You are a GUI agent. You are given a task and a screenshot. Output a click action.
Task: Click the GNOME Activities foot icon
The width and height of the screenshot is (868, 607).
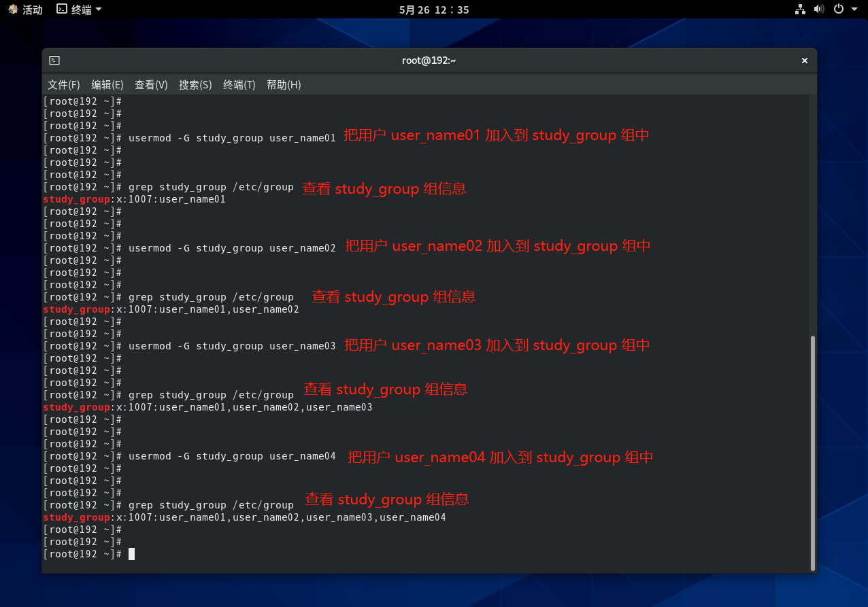(13, 10)
